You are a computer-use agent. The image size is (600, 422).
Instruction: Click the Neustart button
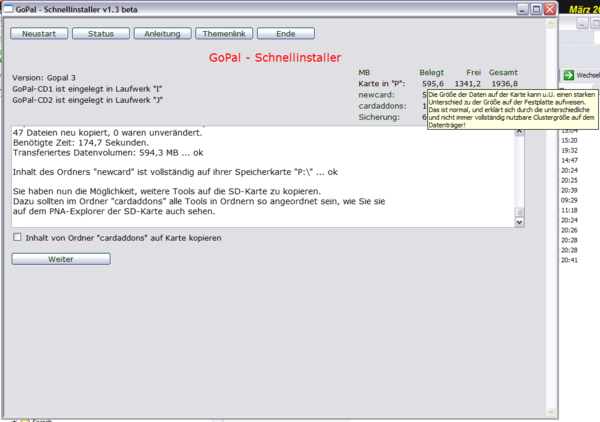pos(39,34)
